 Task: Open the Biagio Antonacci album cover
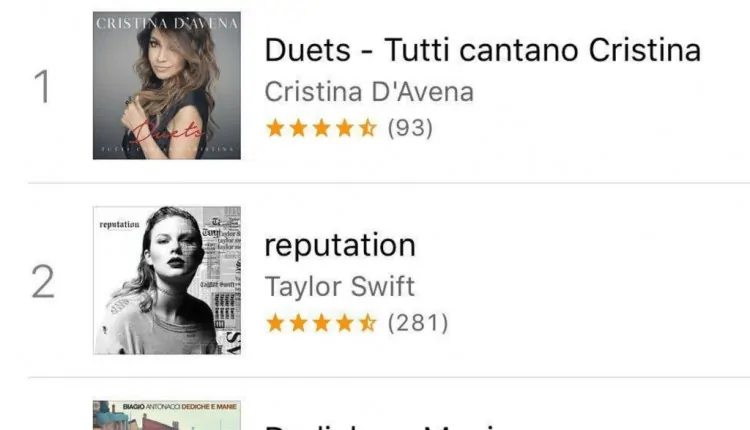tap(167, 415)
